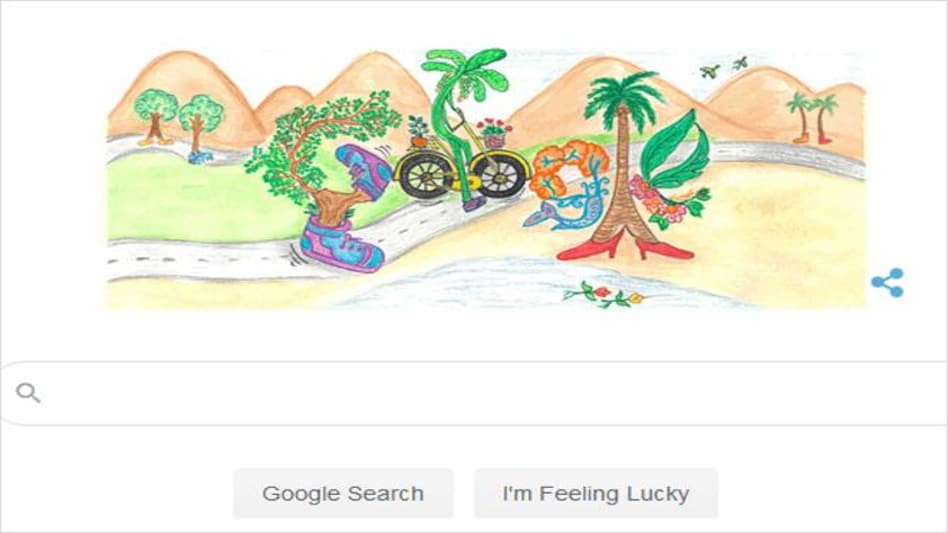
Task: Click the blue dolphin in the doodle
Action: (x=564, y=209)
